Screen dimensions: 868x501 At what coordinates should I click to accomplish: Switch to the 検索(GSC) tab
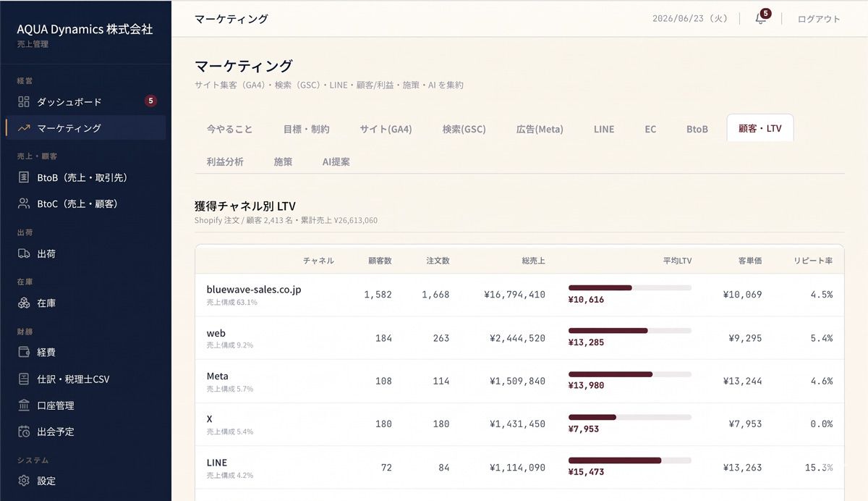click(464, 129)
